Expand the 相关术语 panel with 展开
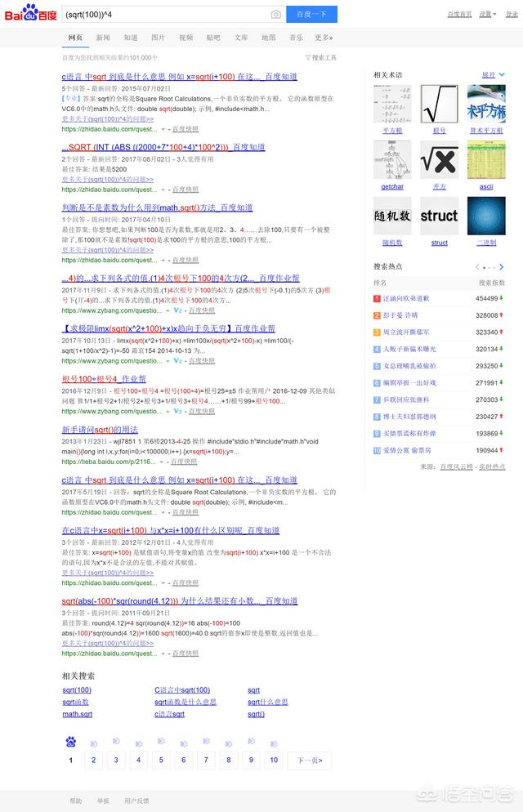Viewport: 523px width, 812px height. (x=493, y=75)
